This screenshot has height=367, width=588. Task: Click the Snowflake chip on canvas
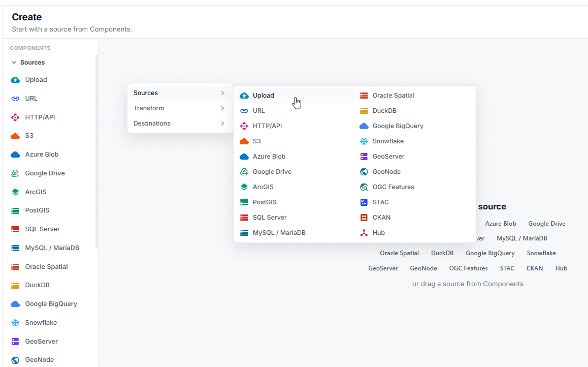coord(541,253)
